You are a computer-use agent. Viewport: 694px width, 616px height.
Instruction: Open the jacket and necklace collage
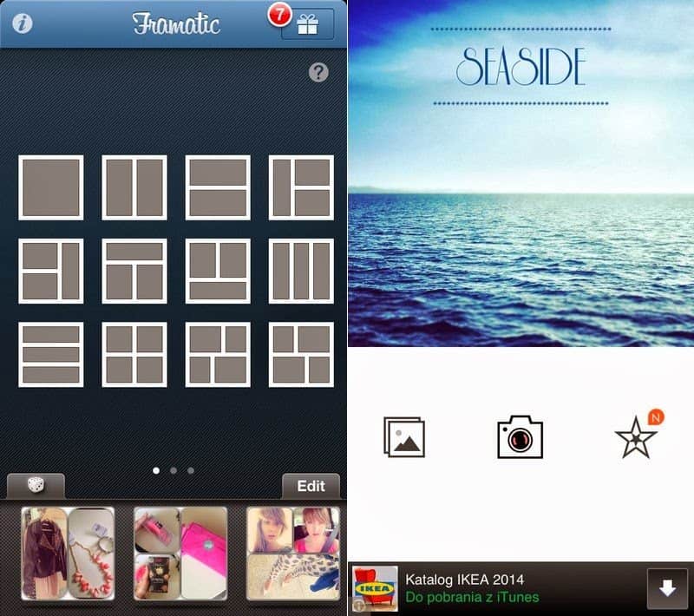68,554
